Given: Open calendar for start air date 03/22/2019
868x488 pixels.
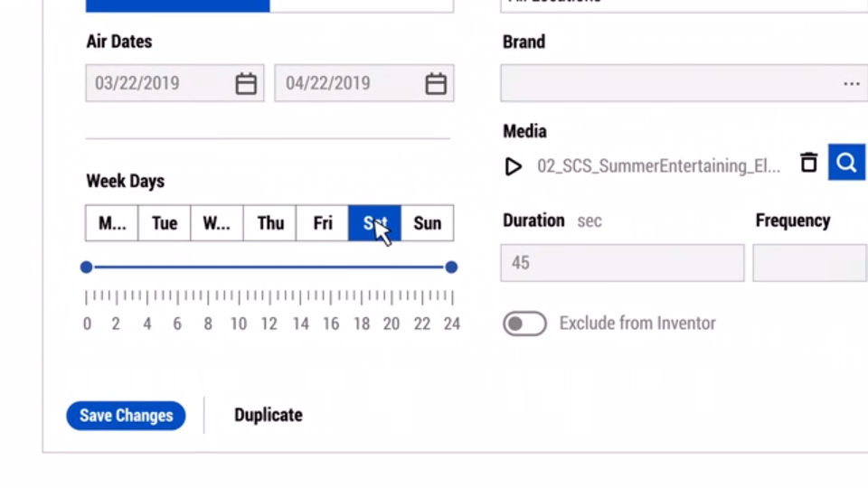Looking at the screenshot, I should (x=246, y=83).
